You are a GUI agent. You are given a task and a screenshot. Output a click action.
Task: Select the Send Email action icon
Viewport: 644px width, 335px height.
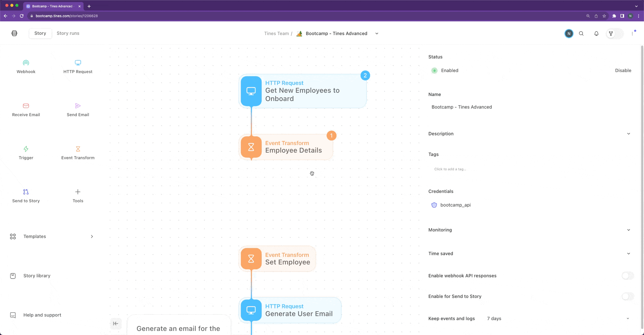[78, 106]
